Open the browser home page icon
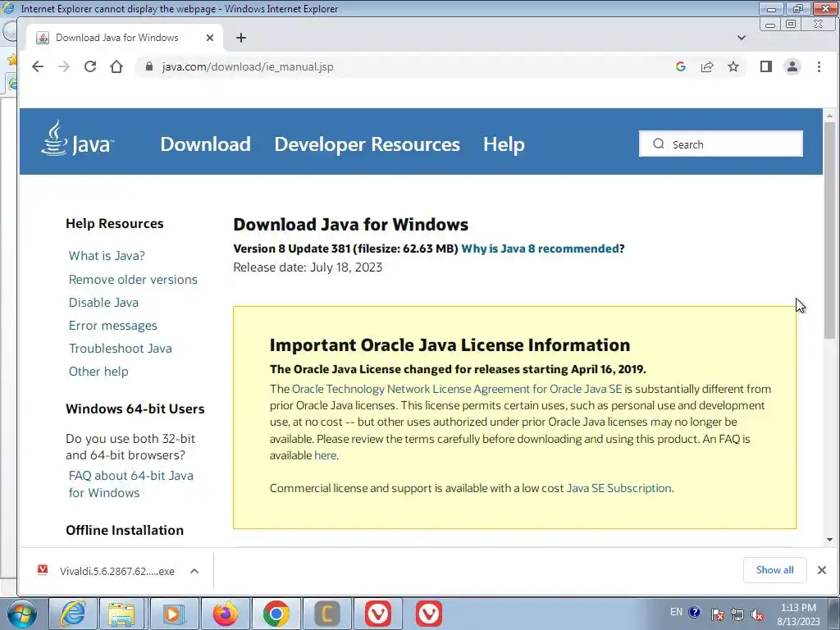The image size is (840, 630). tap(116, 66)
